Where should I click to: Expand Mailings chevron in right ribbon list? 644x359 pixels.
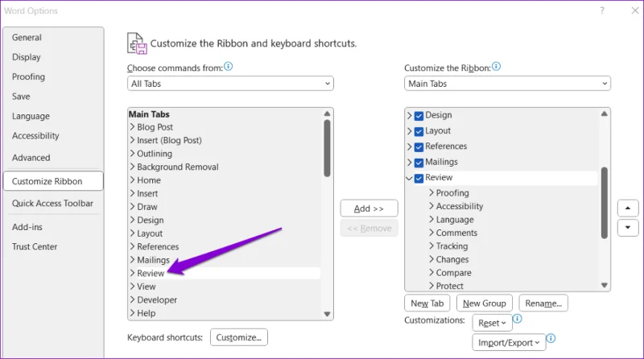(x=409, y=163)
